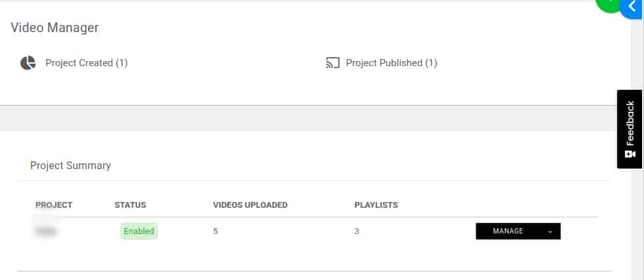
Task: Expand the MANAGE button dropdown arrow
Action: point(550,231)
